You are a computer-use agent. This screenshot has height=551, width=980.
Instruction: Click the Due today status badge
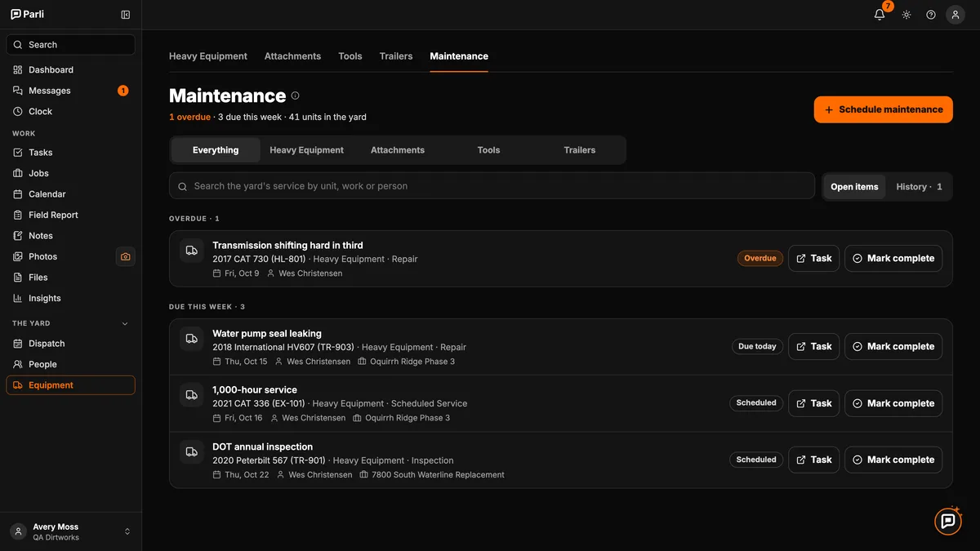coord(757,346)
